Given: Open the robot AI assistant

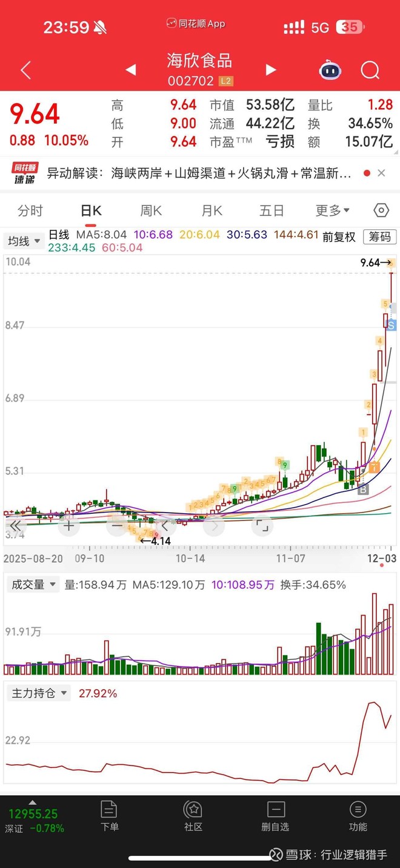Looking at the screenshot, I should pos(330,70).
